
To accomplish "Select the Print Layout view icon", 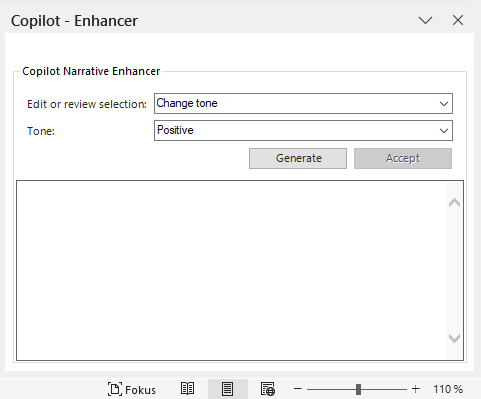I will click(227, 389).
